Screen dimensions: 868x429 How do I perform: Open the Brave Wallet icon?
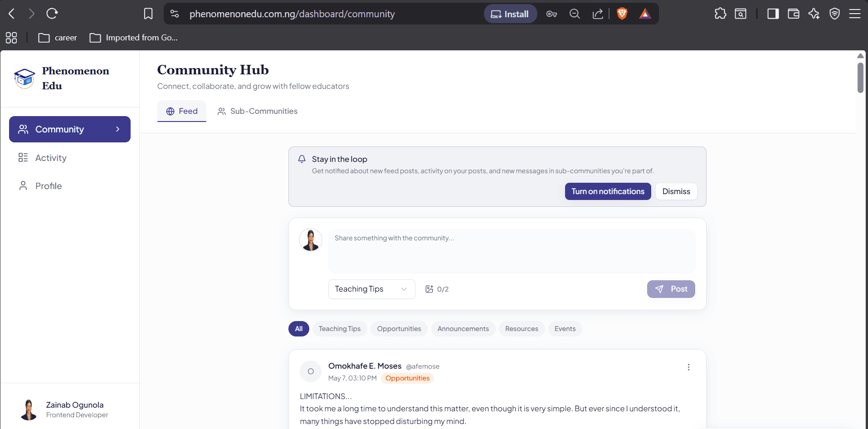click(794, 14)
